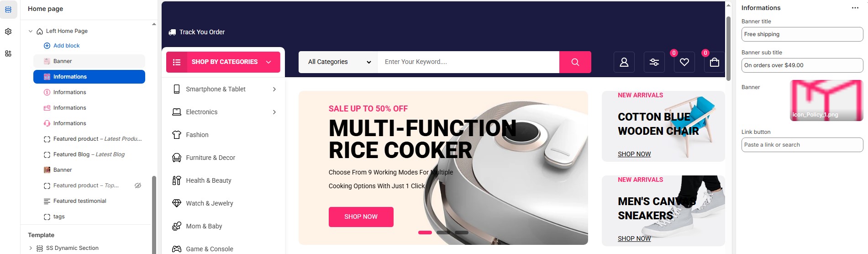The image size is (868, 254).
Task: Expand the SS Dynamic Section
Action: 31,248
